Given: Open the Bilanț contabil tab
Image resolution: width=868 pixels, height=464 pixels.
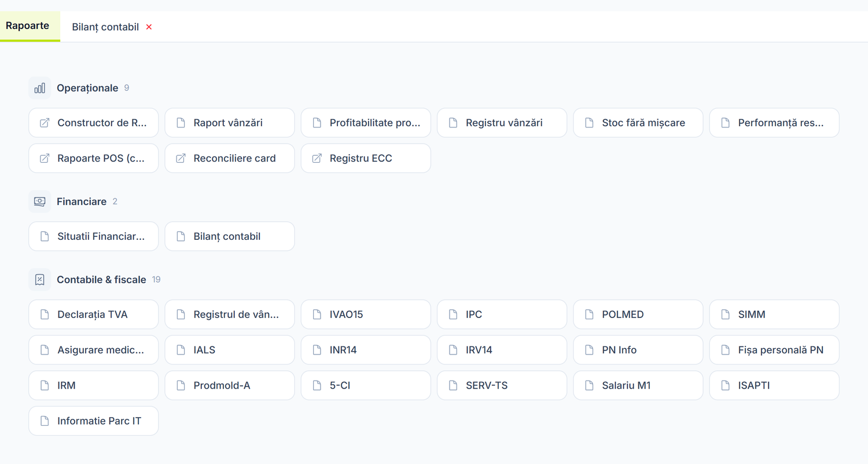Looking at the screenshot, I should [105, 27].
